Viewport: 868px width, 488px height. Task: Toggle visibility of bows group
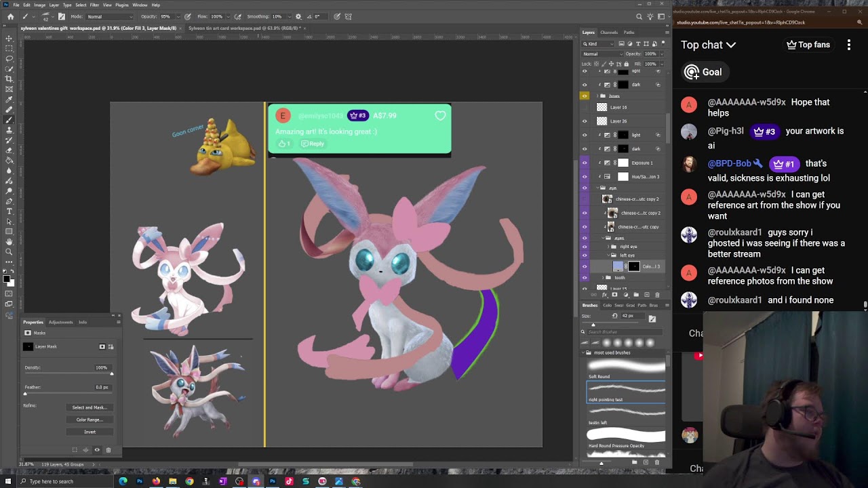point(585,96)
